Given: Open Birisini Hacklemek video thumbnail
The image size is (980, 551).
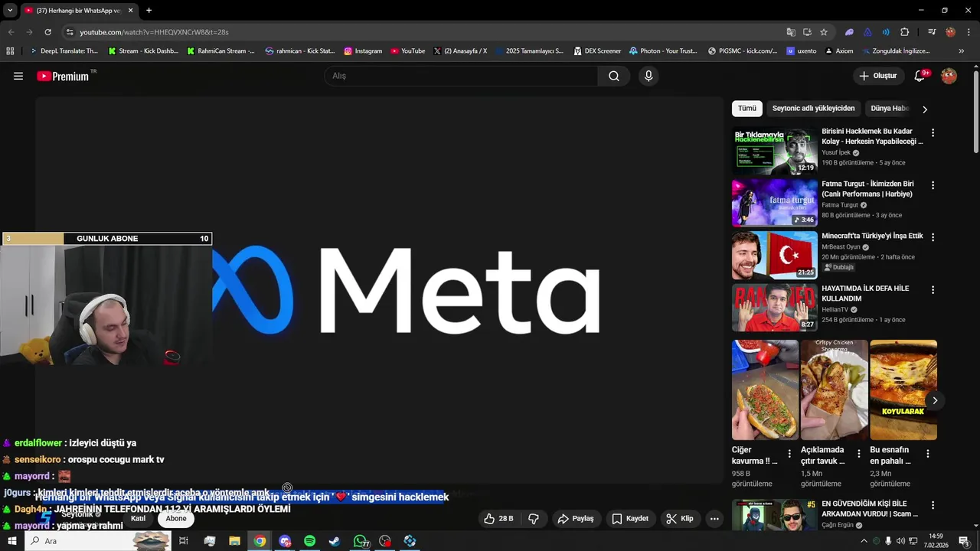Looking at the screenshot, I should [x=775, y=151].
